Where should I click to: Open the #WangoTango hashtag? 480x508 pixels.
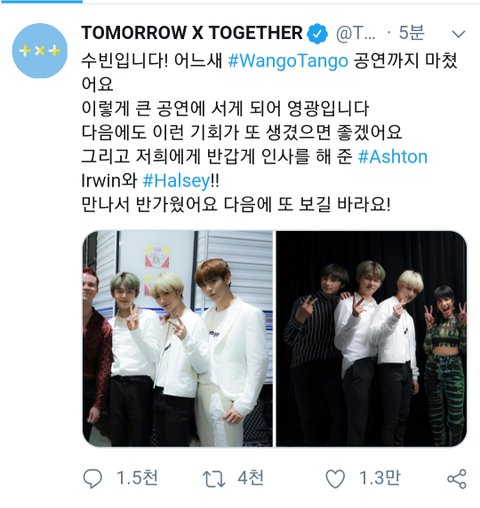point(288,61)
